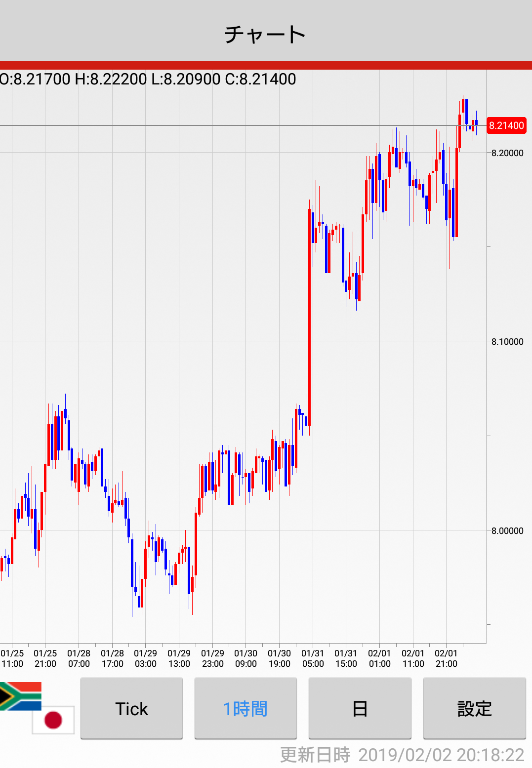The image size is (532, 768).
Task: Click the 8.00000 price axis label
Action: (x=507, y=531)
